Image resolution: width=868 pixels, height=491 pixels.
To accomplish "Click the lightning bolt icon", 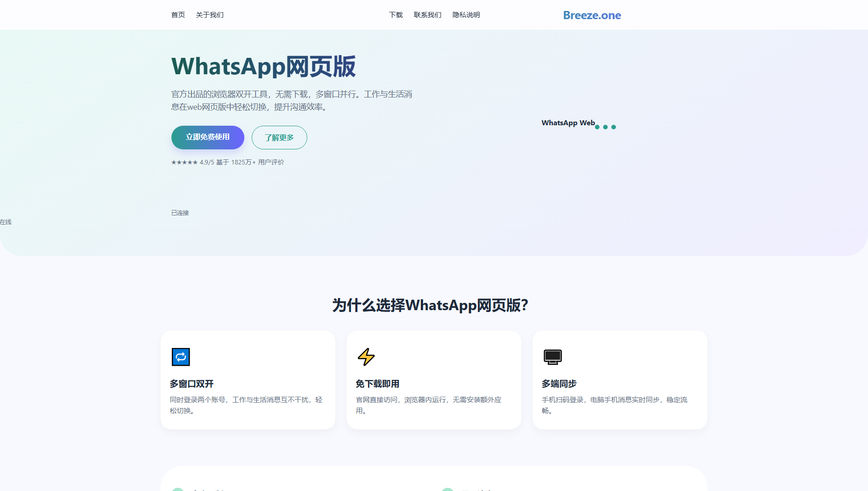I will pyautogui.click(x=366, y=357).
